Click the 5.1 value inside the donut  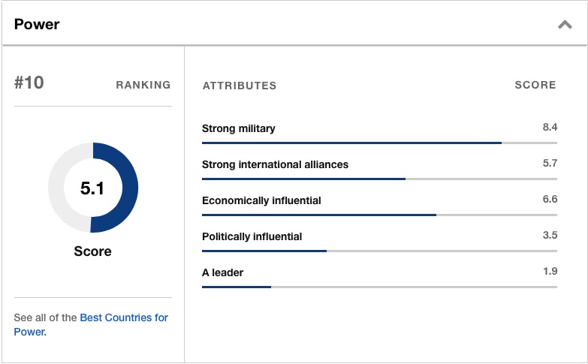(x=92, y=188)
